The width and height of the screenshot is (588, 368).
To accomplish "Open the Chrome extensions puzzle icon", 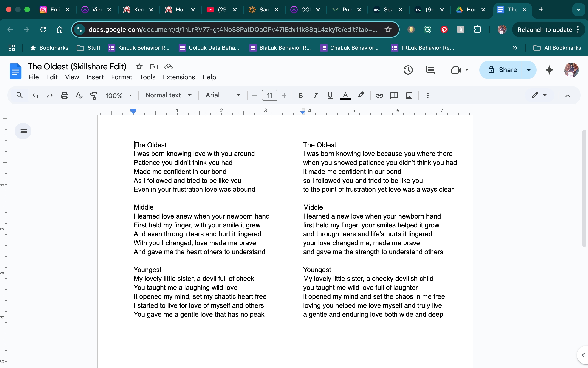I will [x=478, y=30].
